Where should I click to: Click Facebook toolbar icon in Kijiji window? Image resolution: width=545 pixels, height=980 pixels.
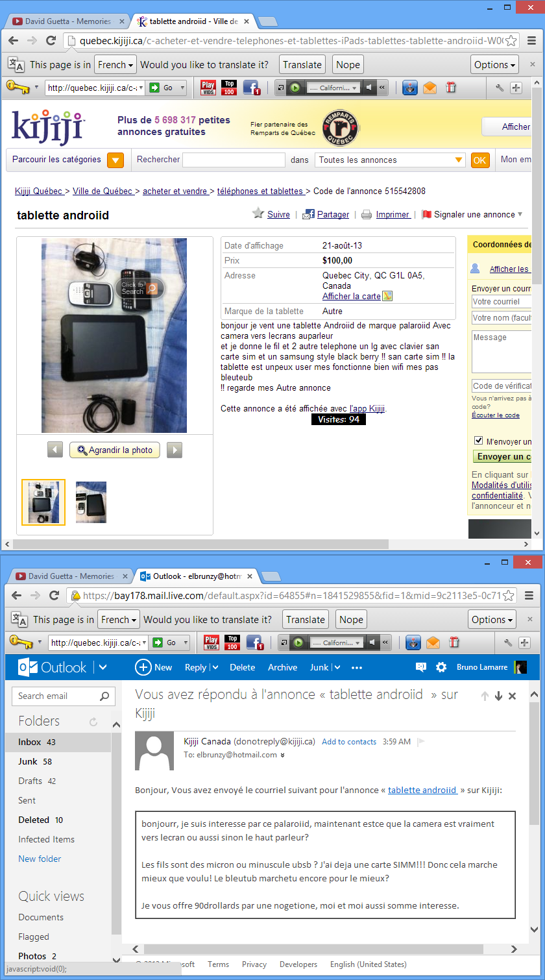click(x=251, y=87)
